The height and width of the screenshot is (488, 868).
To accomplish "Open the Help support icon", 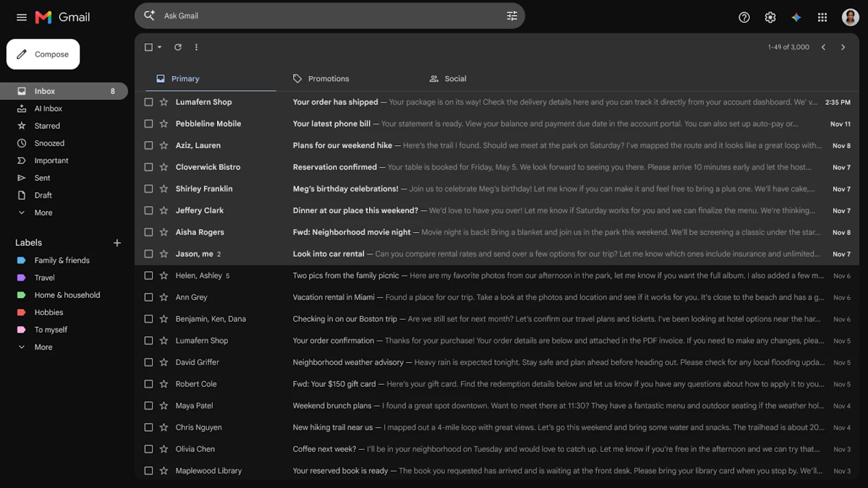I will click(x=744, y=17).
